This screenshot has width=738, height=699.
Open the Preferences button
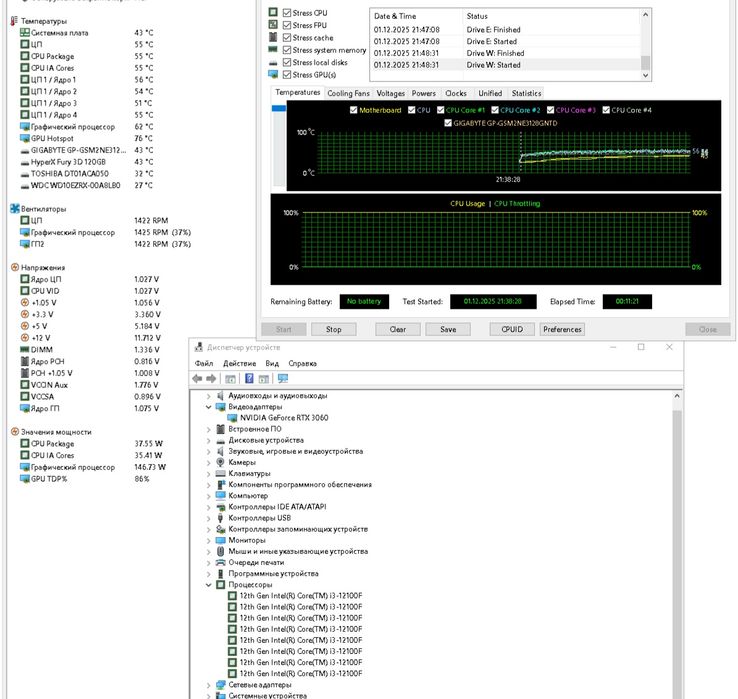[x=562, y=329]
